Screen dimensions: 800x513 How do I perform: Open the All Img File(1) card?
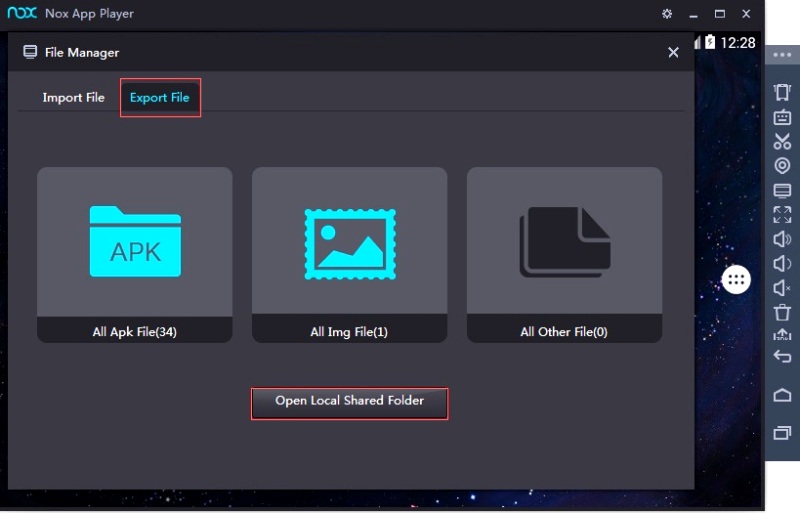coord(349,255)
